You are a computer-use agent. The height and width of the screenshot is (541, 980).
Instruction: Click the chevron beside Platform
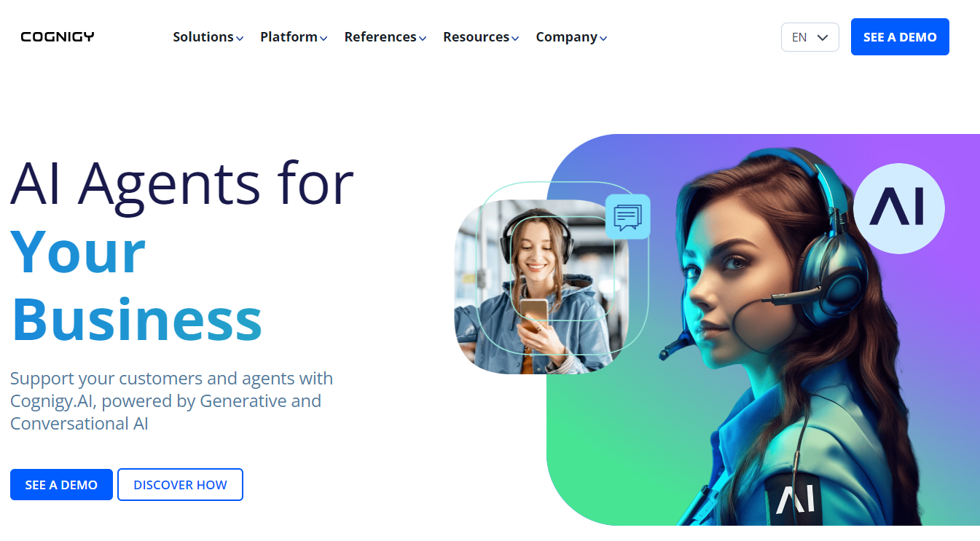point(324,39)
